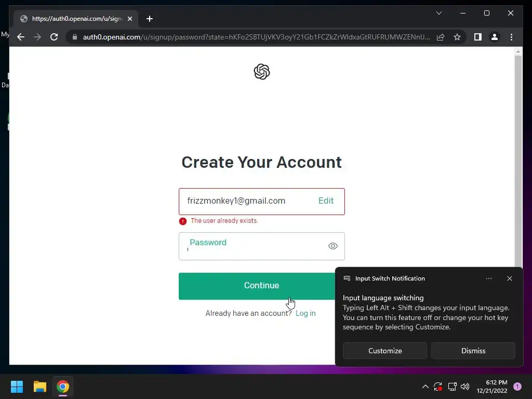Click the padlock site info icon

pos(75,37)
